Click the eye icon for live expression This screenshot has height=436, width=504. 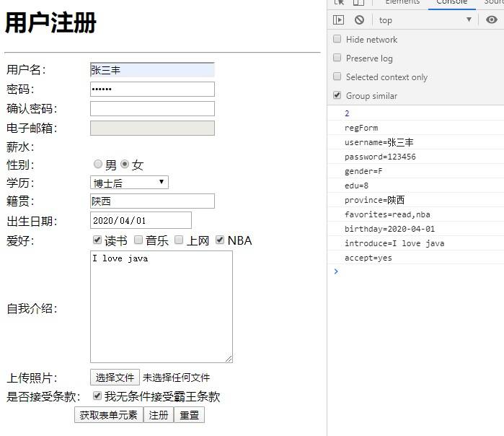(492, 20)
